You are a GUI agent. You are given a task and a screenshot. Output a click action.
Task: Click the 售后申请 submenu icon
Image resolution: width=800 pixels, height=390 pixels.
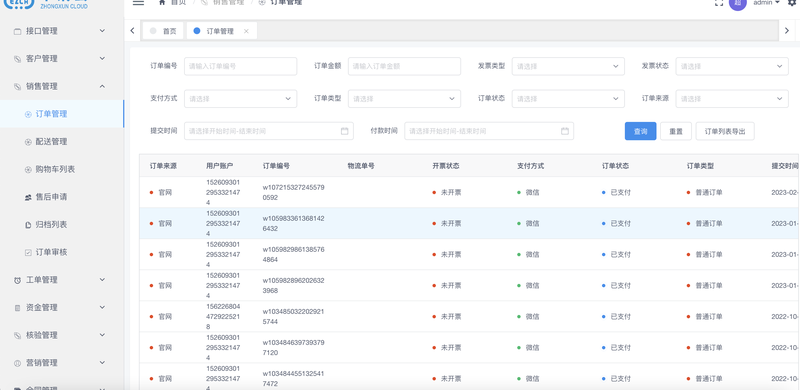[x=28, y=197]
